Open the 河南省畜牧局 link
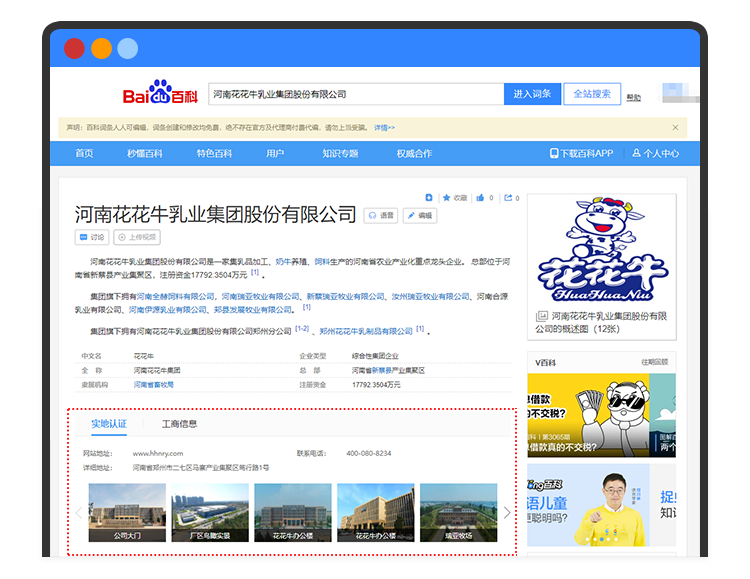This screenshot has height=579, width=750. 154,385
